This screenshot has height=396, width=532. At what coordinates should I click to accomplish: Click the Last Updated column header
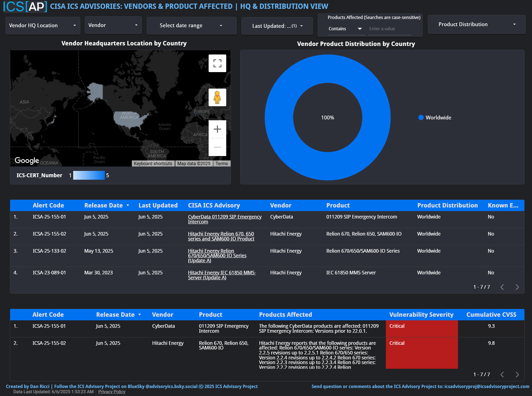coord(158,205)
